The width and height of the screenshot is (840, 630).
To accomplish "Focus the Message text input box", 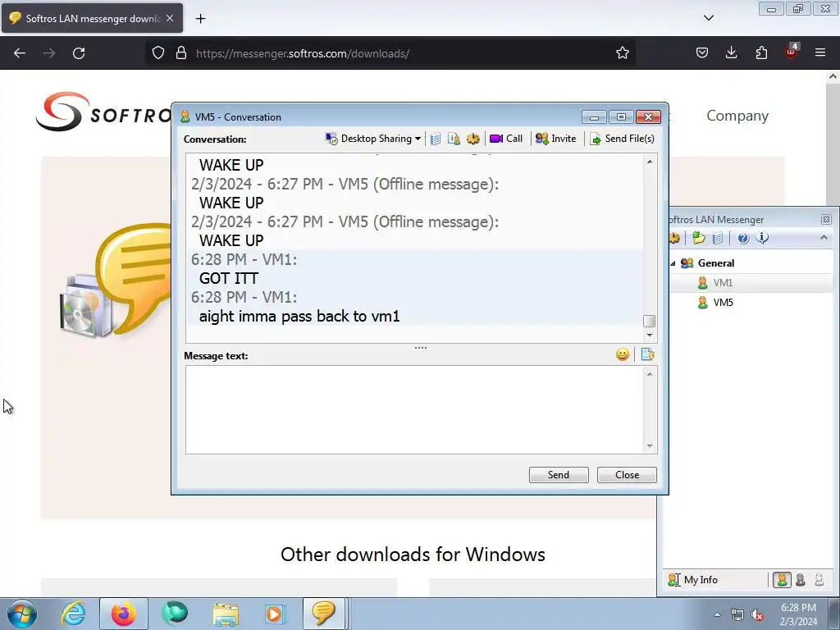I will click(414, 410).
